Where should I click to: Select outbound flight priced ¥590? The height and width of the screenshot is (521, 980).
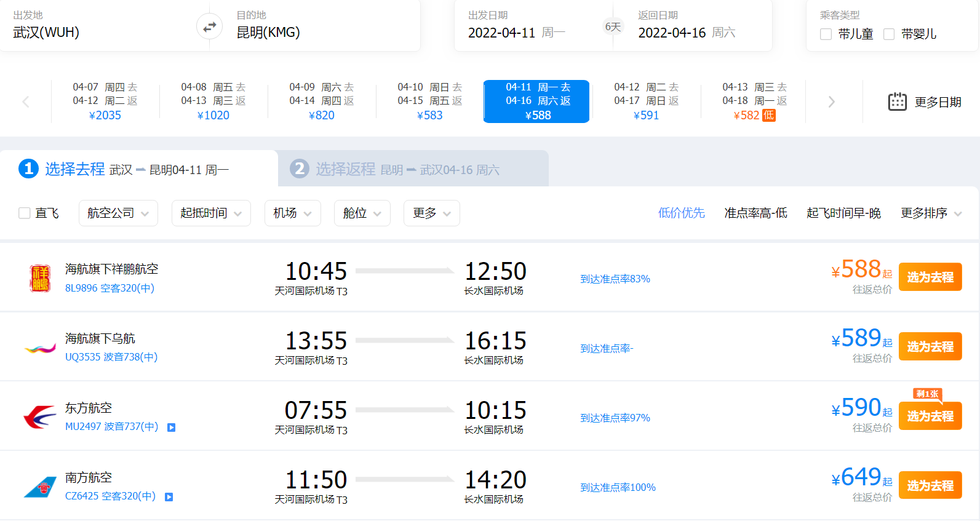click(930, 416)
